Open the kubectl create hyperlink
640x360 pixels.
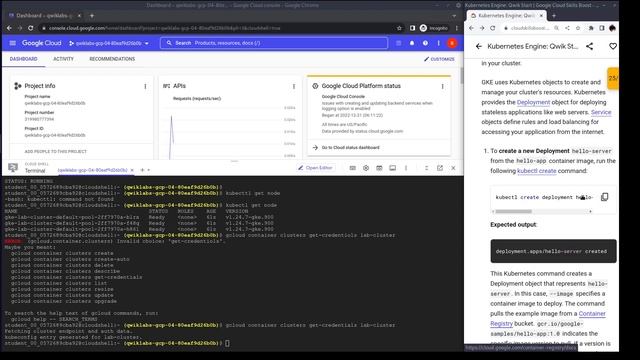click(536, 171)
